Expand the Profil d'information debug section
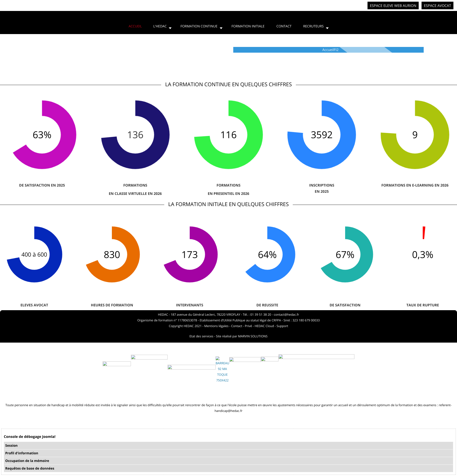Image resolution: width=457 pixels, height=476 pixels. click(x=228, y=453)
